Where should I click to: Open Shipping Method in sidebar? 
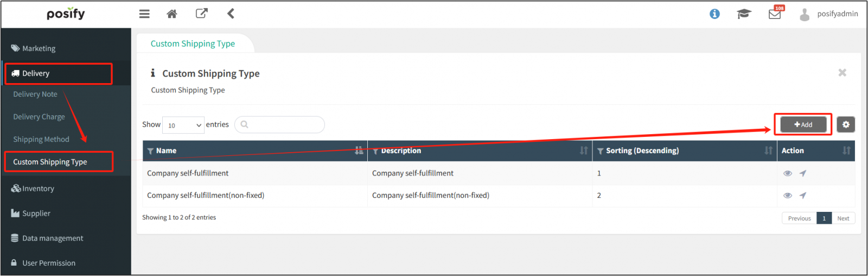41,140
